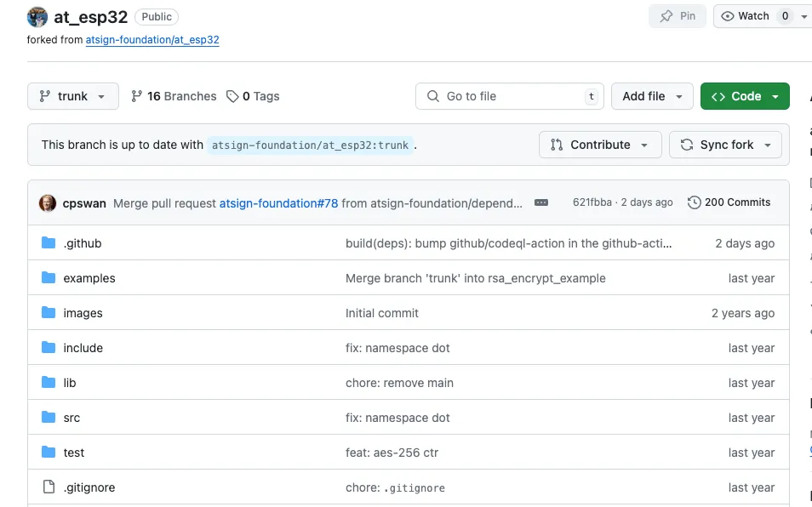Click the Public visibility badge
Image resolution: width=812 pixels, height=507 pixels.
[x=157, y=17]
